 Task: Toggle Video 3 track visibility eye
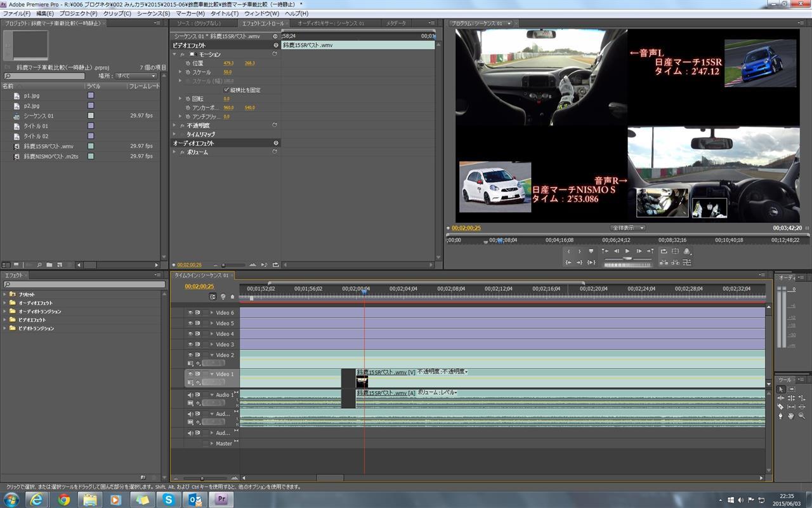pos(190,344)
